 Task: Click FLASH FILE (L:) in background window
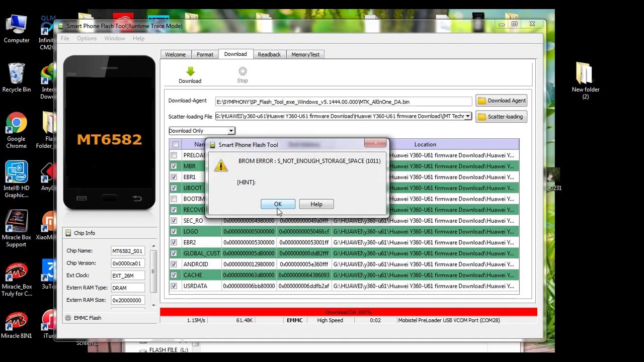click(x=169, y=350)
